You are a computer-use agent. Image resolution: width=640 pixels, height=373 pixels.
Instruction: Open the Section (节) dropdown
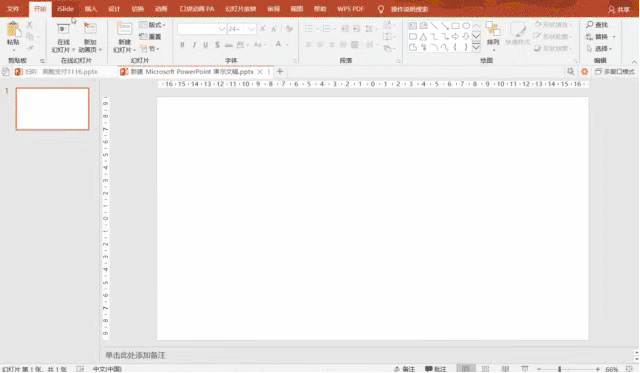(149, 49)
